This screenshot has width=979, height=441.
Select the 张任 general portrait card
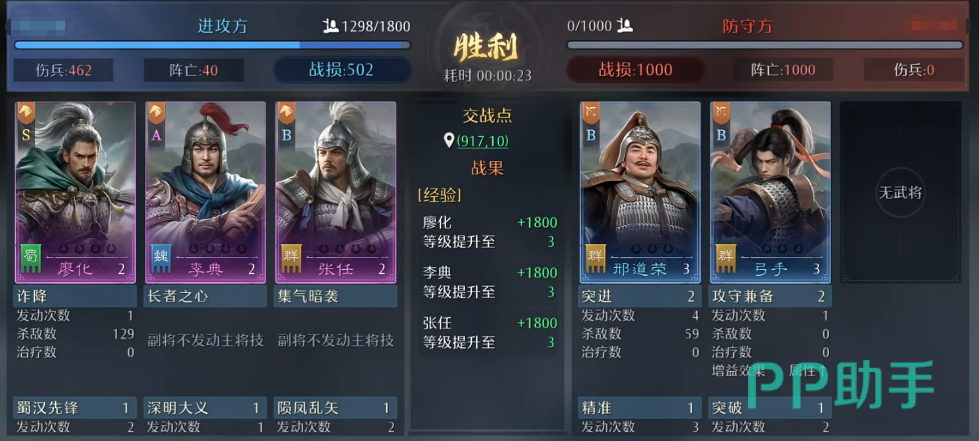click(335, 192)
